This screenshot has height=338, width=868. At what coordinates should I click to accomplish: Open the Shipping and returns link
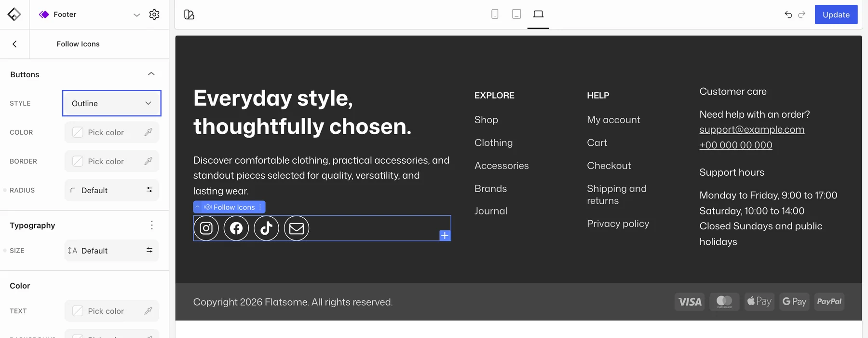[617, 195]
